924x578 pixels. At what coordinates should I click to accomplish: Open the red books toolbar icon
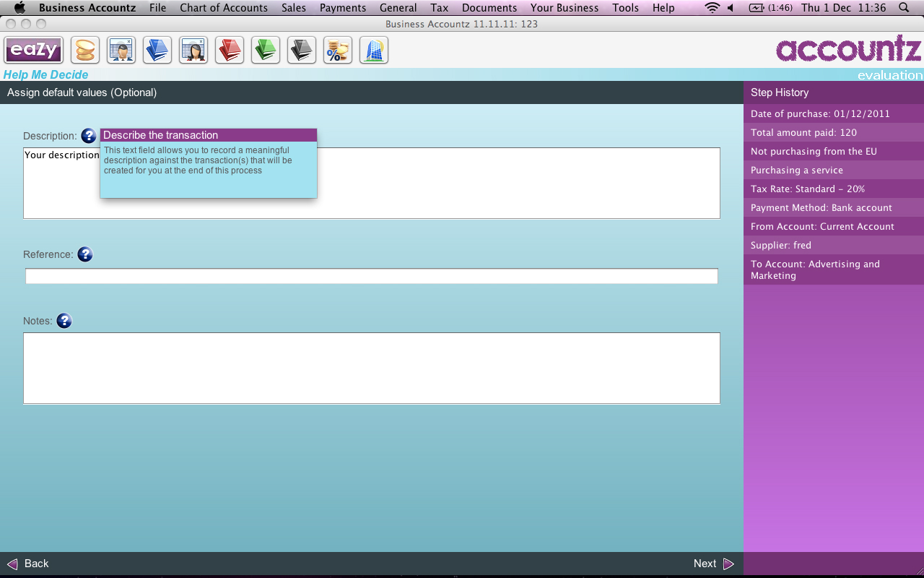click(230, 51)
